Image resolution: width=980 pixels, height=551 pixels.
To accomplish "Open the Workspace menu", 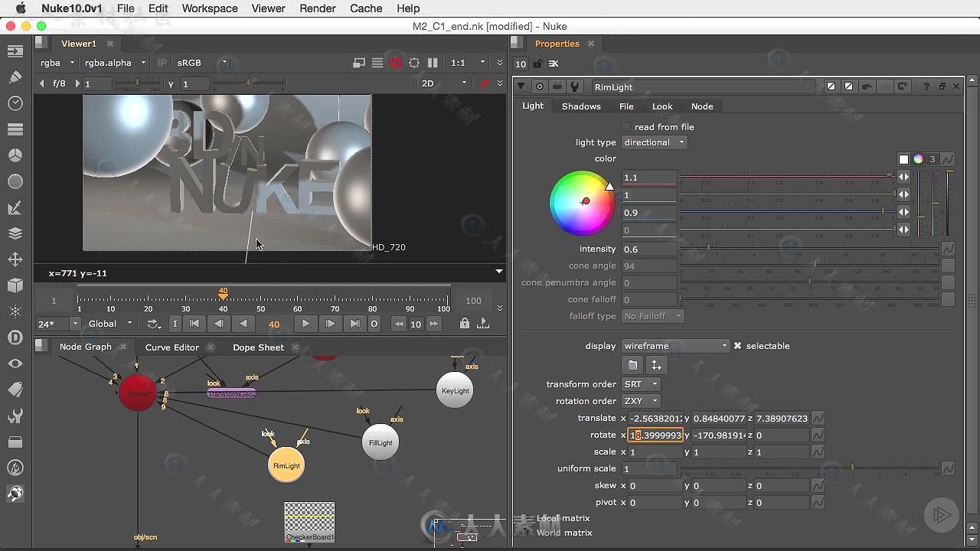I will coord(210,8).
